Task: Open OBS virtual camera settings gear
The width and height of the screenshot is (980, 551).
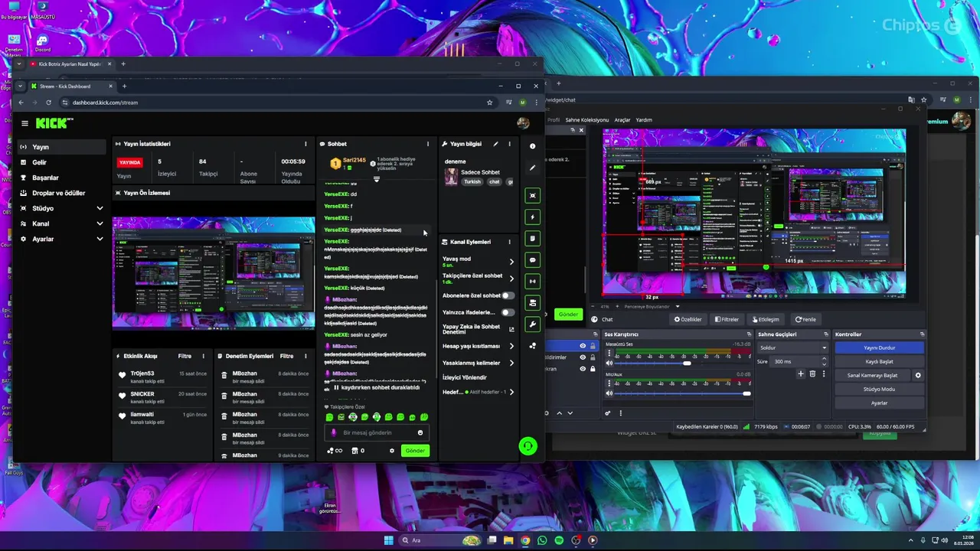Action: coord(918,375)
